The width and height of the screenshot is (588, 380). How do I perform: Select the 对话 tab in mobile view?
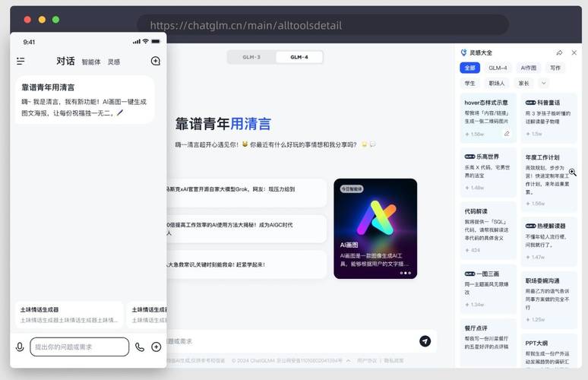(x=65, y=61)
